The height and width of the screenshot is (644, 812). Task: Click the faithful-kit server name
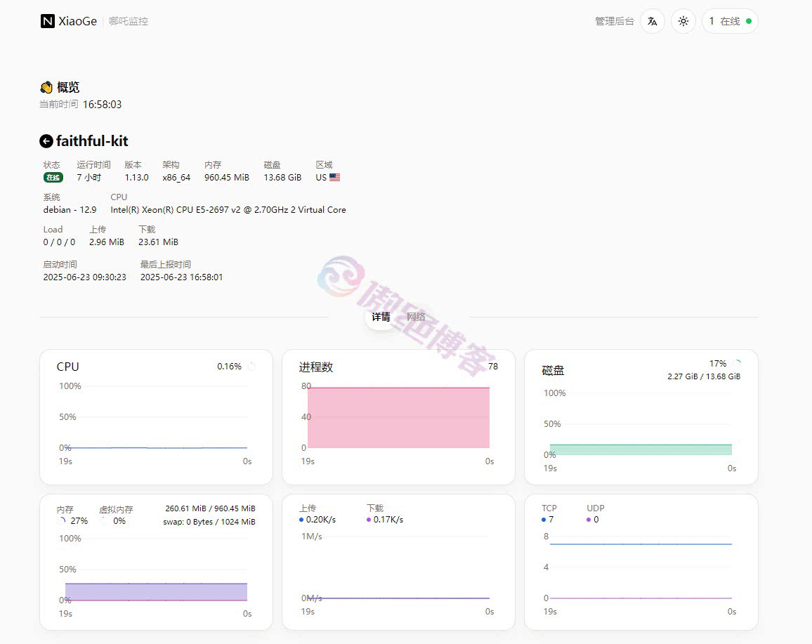pos(92,141)
